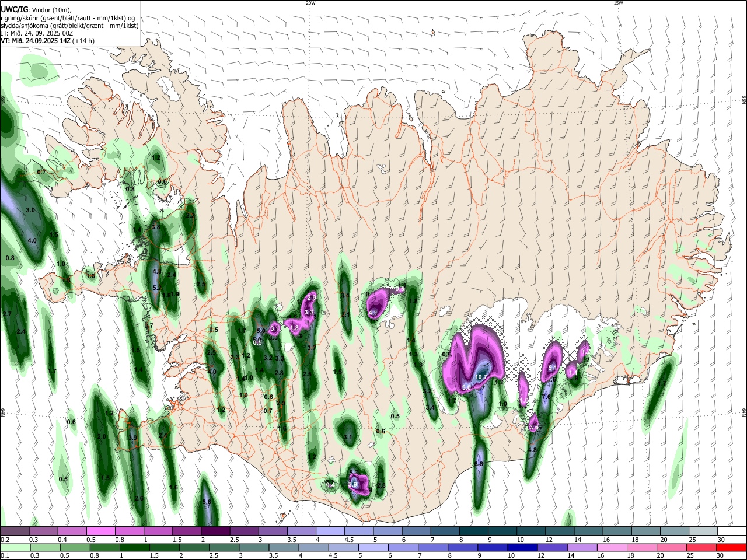Screen dimensions: 747x560
Task: Click the top-row legend swatch between 0.5 and 0.8
Action: pos(100,531)
